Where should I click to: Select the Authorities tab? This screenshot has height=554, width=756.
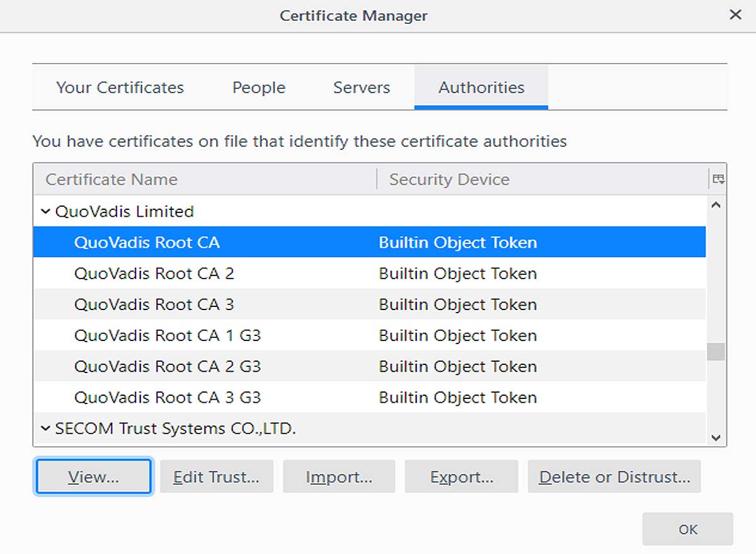[x=481, y=88]
